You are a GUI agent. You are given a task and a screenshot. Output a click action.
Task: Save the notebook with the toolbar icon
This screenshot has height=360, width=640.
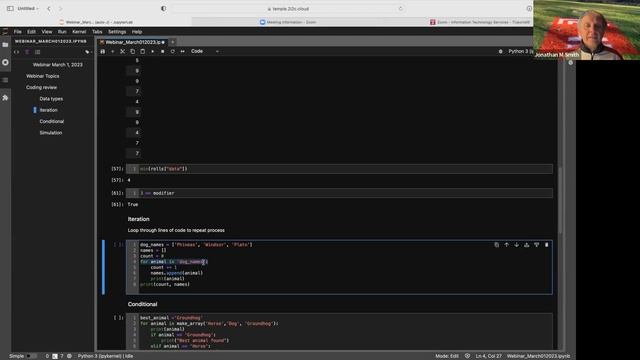[102, 51]
